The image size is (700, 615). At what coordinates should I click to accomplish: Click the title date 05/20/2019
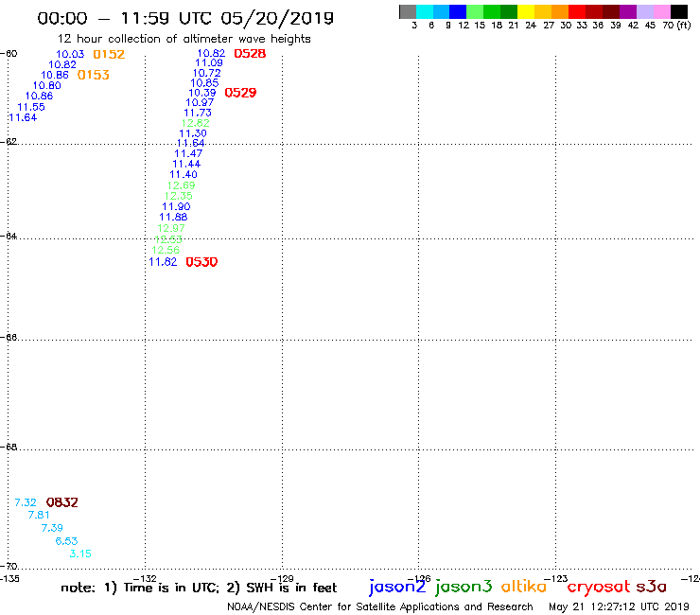[277, 19]
